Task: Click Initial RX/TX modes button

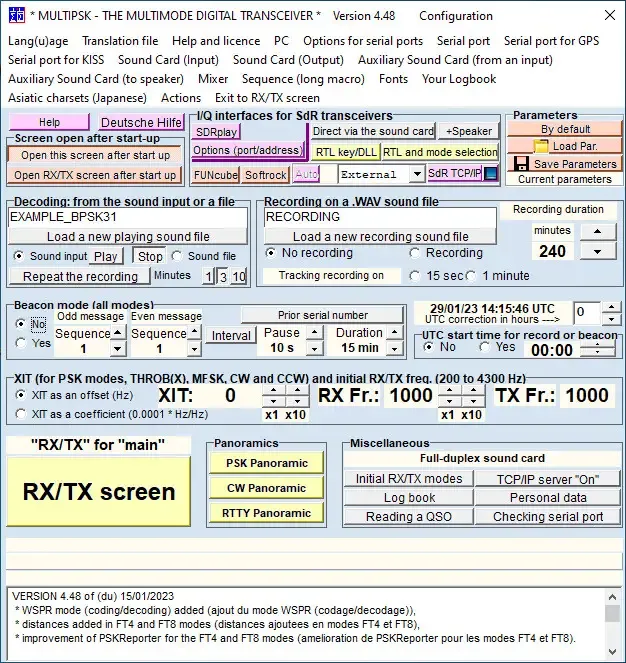Action: tap(409, 479)
